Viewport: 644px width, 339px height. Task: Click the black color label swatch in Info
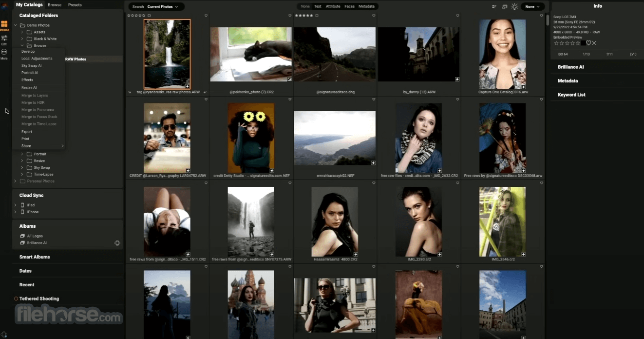(x=583, y=43)
